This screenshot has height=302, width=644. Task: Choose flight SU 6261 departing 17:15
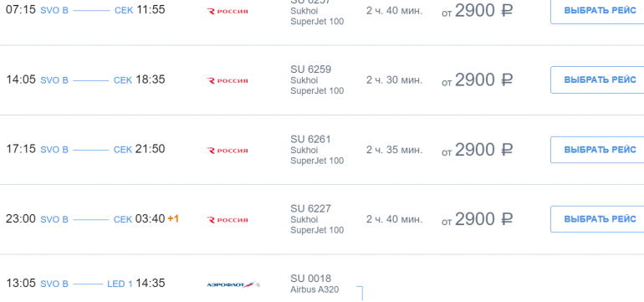point(597,150)
